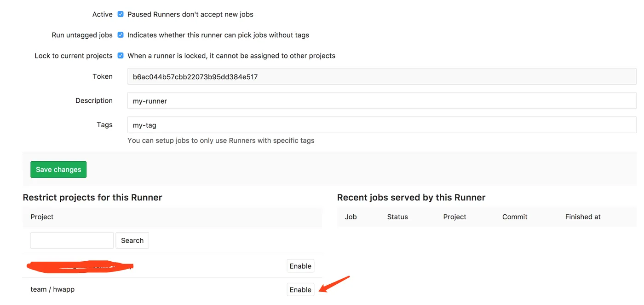Enable the runner for team / hwapp

click(300, 290)
